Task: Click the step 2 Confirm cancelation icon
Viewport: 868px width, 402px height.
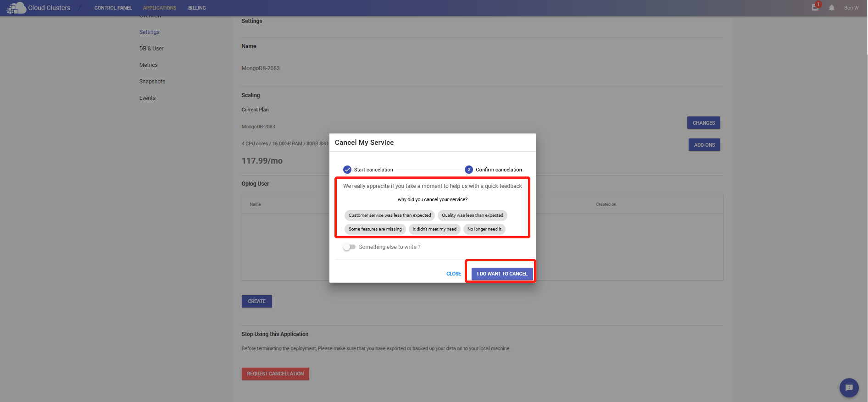Action: (x=469, y=170)
